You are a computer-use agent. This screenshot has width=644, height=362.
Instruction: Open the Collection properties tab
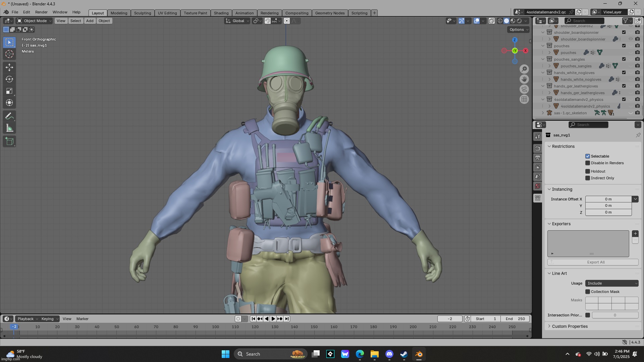tap(538, 198)
